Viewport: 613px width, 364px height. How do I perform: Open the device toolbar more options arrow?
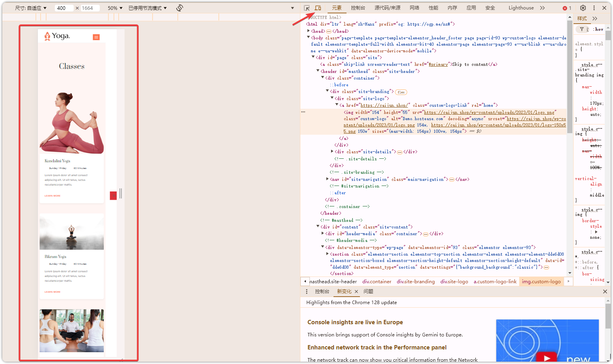(293, 8)
